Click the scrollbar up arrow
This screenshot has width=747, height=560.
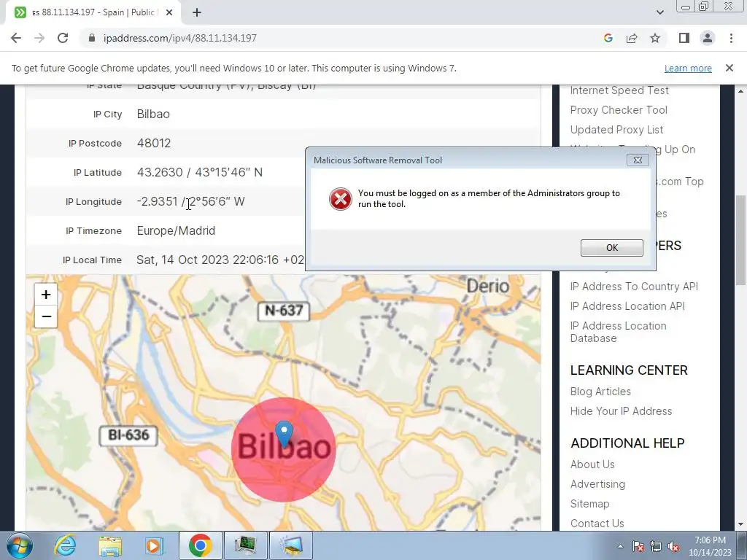click(x=740, y=90)
